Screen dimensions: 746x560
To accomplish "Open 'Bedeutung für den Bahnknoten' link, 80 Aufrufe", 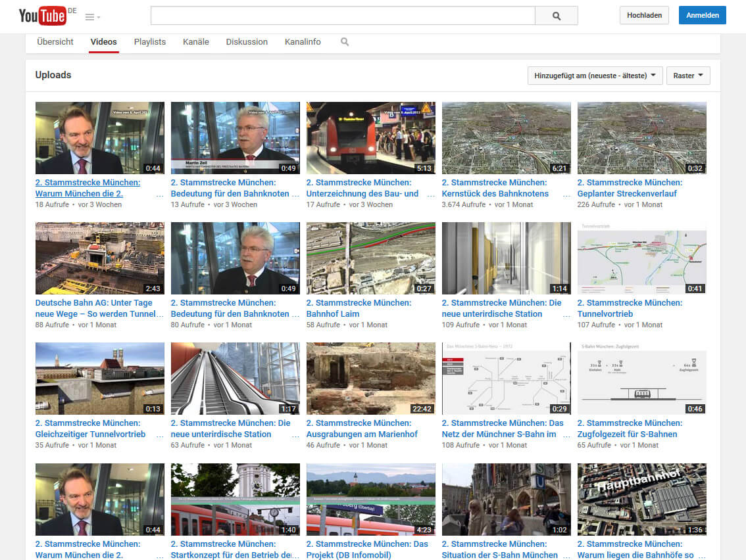I will (x=230, y=314).
